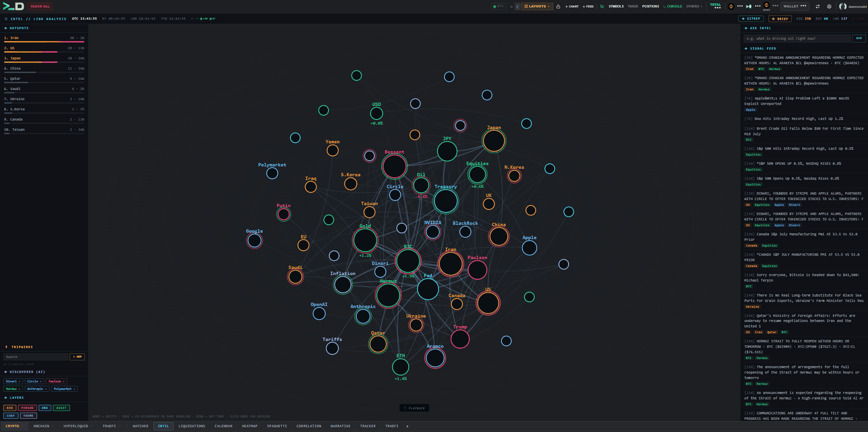This screenshot has height=432, width=868.
Task: Switch to the LIQUIDATIONS tab
Action: click(192, 426)
